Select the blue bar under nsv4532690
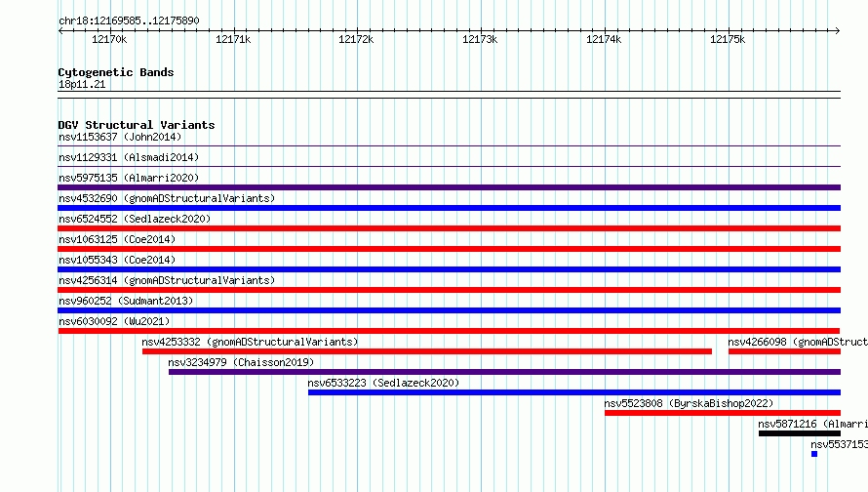The width and height of the screenshot is (868, 492). [449, 208]
